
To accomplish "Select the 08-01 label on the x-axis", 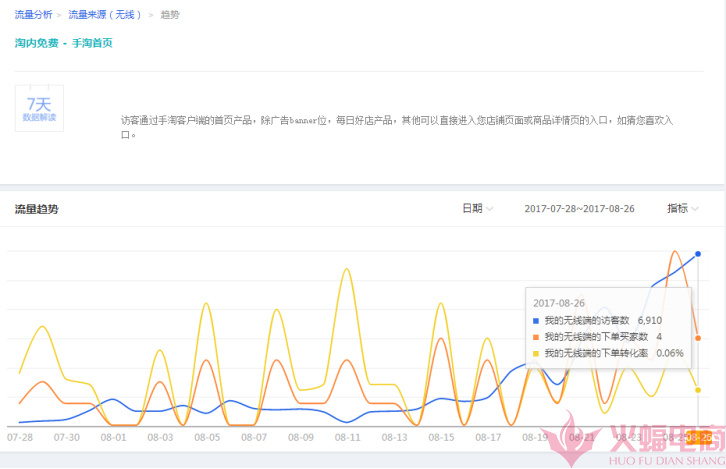I will pyautogui.click(x=113, y=437).
